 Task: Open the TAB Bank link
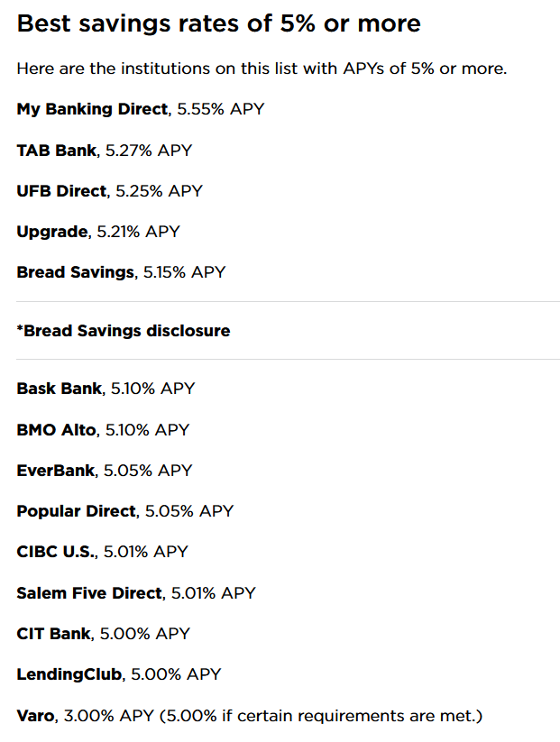click(57, 151)
